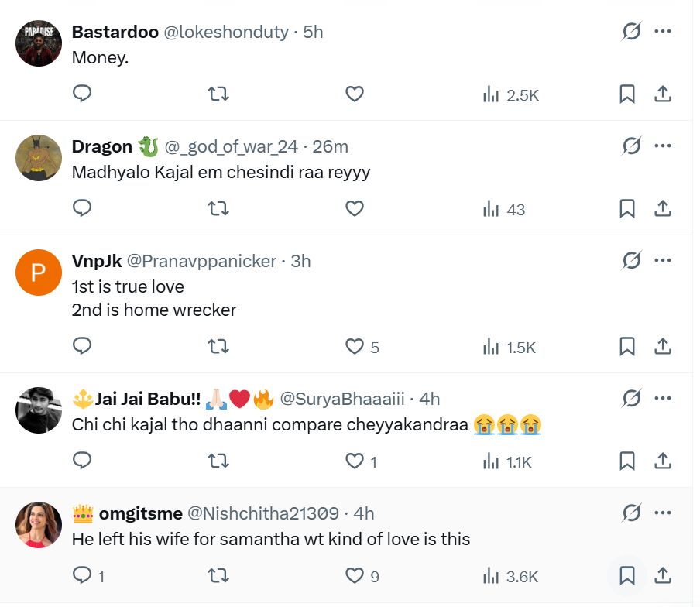Image resolution: width=700 pixels, height=607 pixels.
Task: Open three-dot menu on omgitsme's tweet
Action: point(663,513)
